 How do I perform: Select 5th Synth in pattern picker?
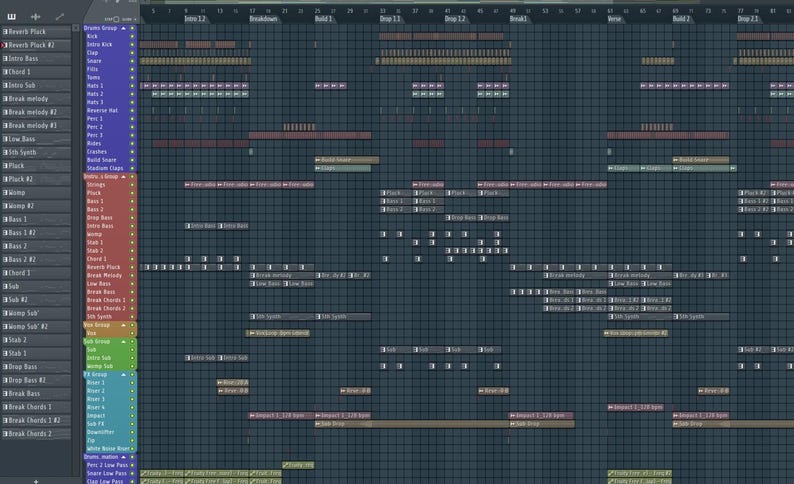[35, 152]
